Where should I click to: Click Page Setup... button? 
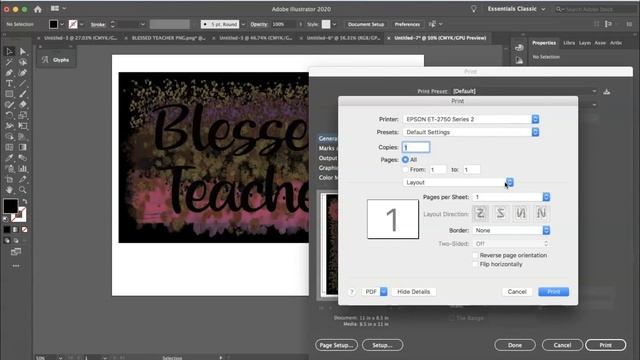point(336,345)
